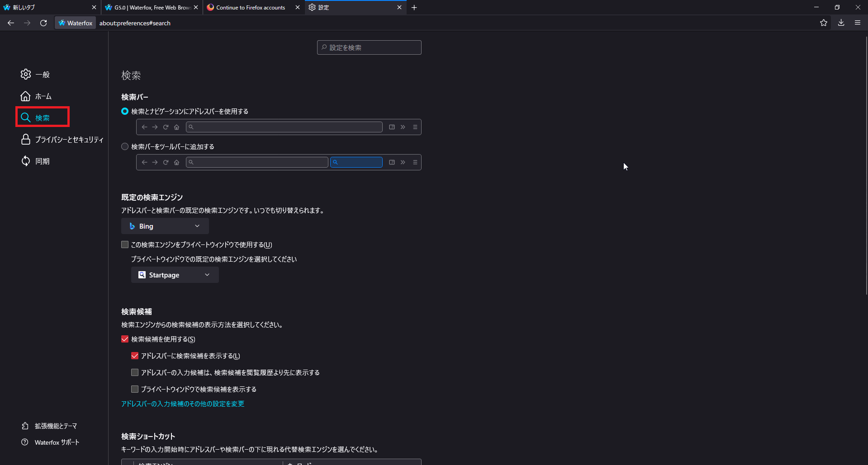The height and width of the screenshot is (465, 868).
Task: Click the sync arrows icon for 同期
Action: point(26,161)
